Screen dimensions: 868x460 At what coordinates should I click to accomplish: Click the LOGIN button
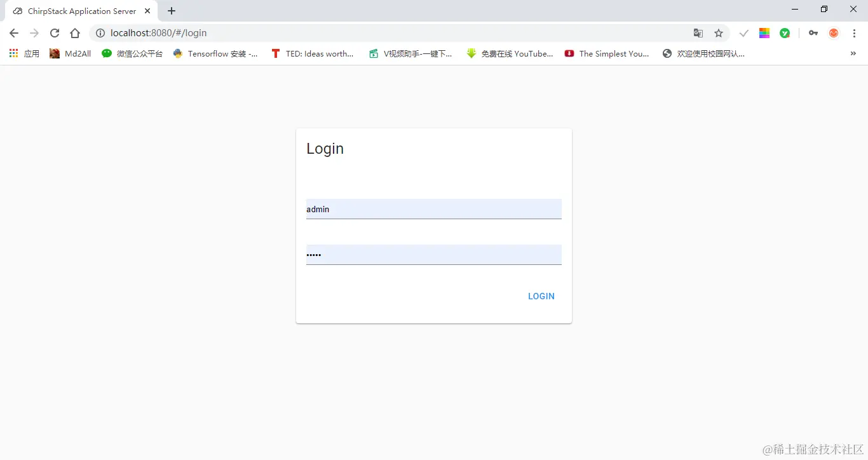[x=541, y=296]
